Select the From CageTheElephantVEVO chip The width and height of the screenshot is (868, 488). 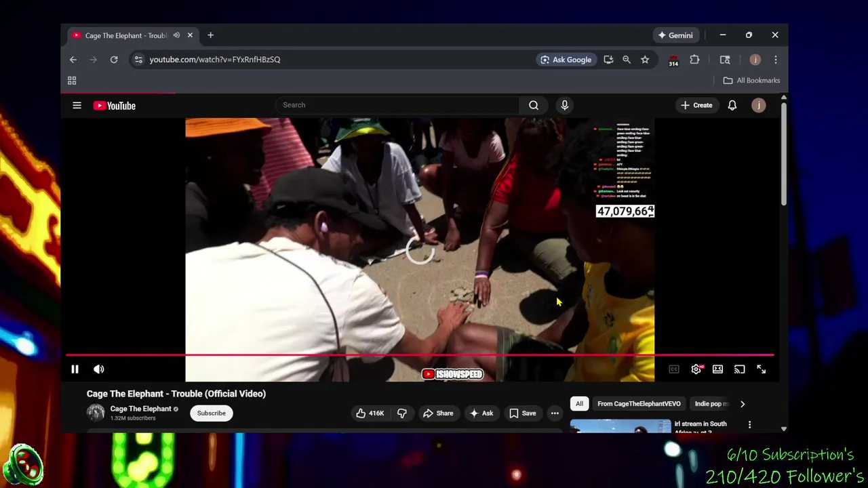[x=639, y=404]
